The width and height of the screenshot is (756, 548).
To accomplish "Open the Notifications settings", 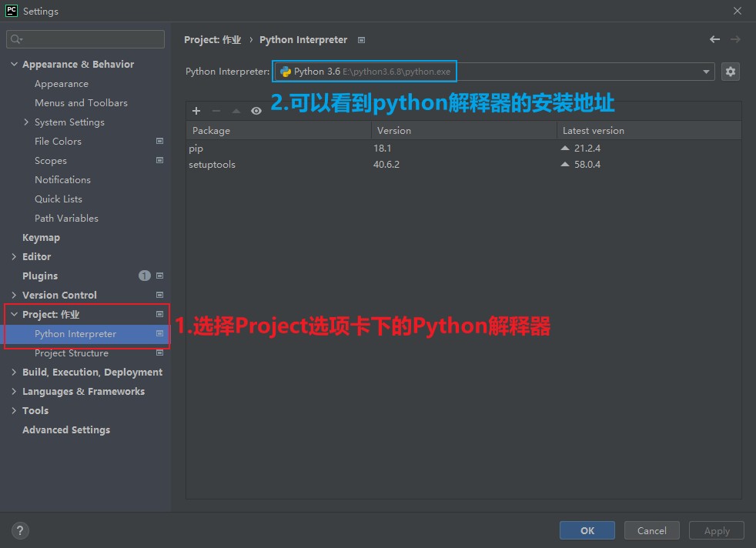I will pos(62,180).
